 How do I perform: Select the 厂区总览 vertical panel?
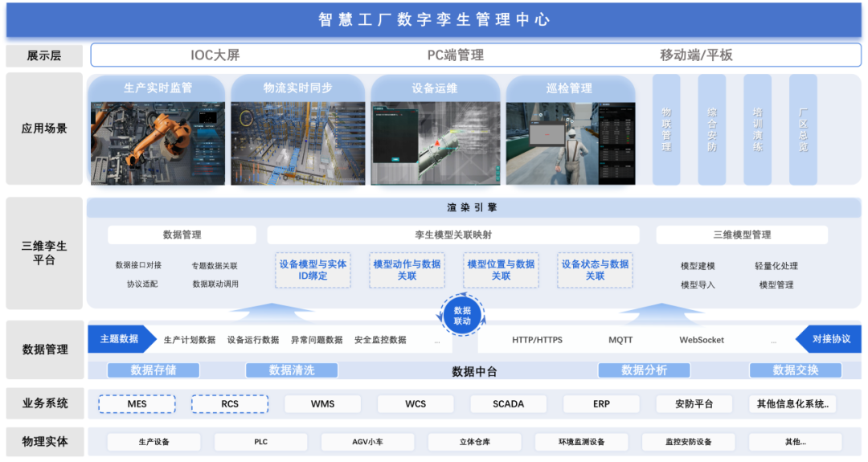coord(803,129)
